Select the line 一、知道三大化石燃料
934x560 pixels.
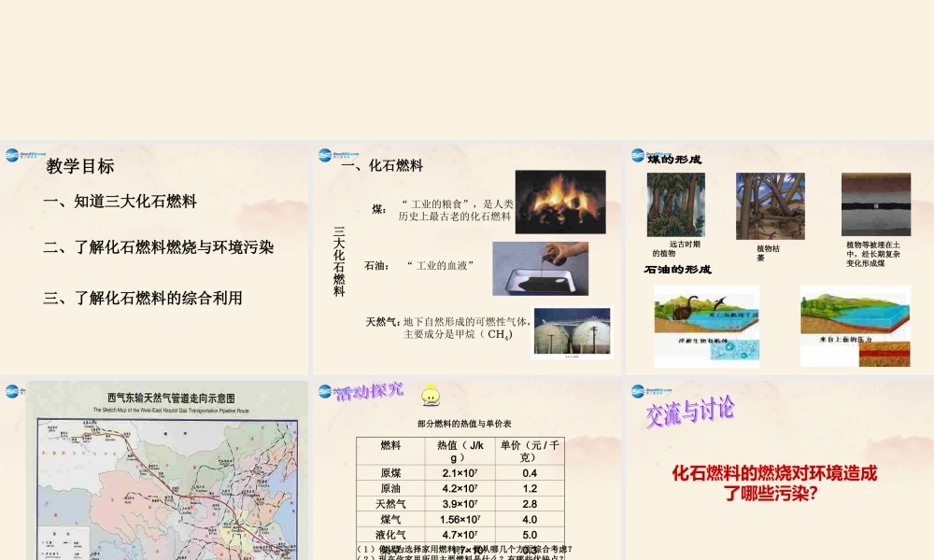point(120,202)
